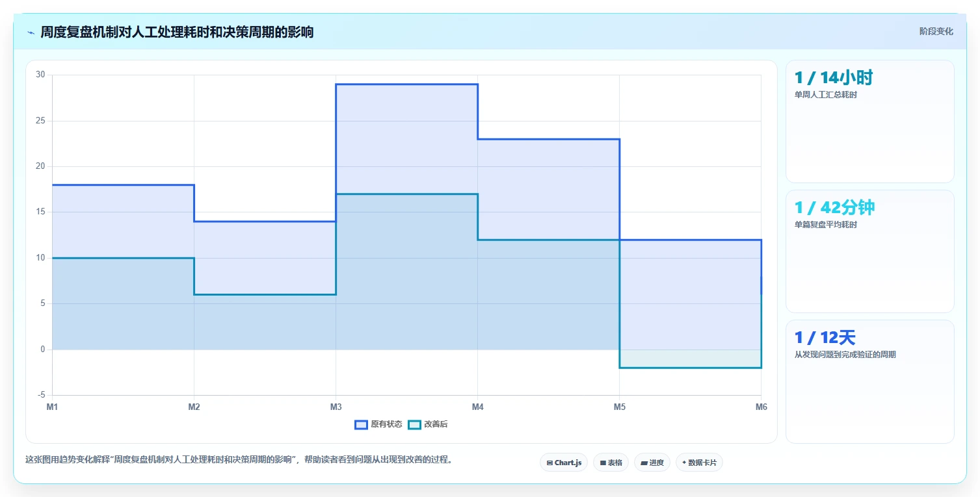Click the M6 x-axis label
The height and width of the screenshot is (497, 980).
click(761, 407)
